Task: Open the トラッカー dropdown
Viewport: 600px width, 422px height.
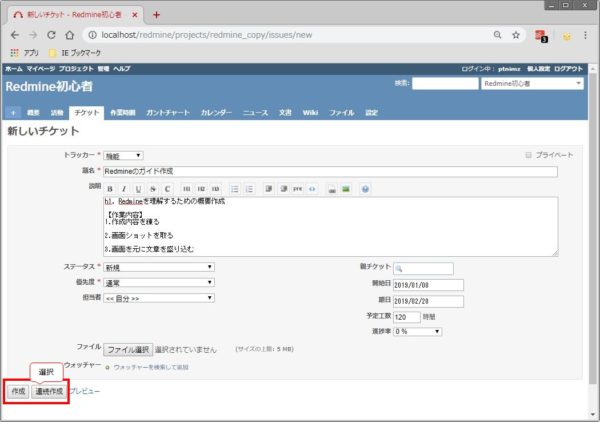Action: click(x=123, y=156)
